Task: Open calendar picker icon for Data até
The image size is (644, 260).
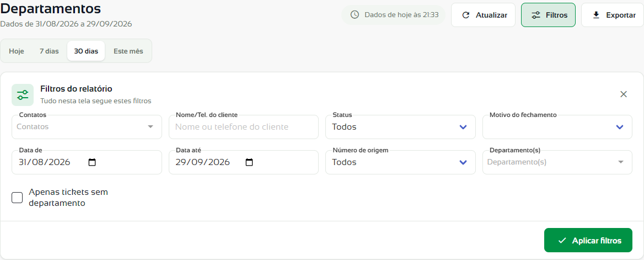Action: click(249, 162)
